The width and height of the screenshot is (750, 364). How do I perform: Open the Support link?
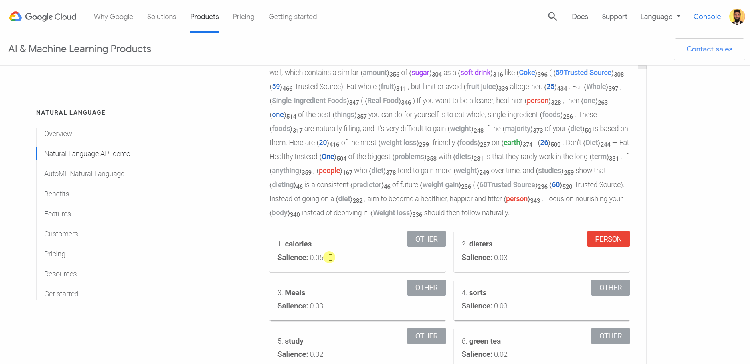(614, 17)
